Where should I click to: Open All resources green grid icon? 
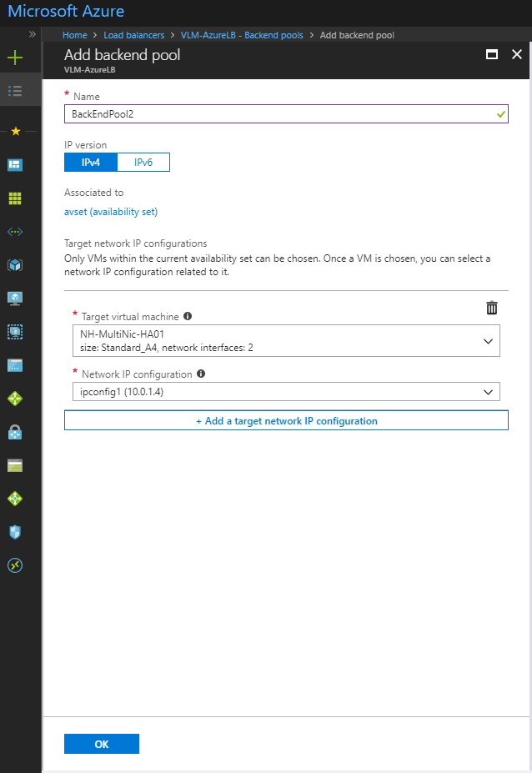tap(15, 198)
